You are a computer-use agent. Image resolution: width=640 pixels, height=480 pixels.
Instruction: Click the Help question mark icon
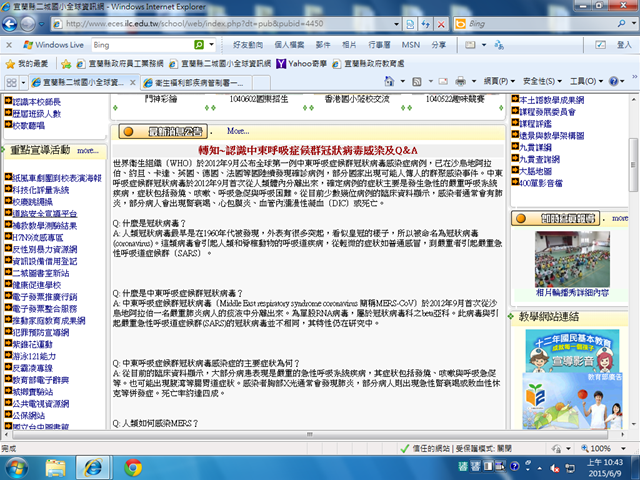point(613,81)
